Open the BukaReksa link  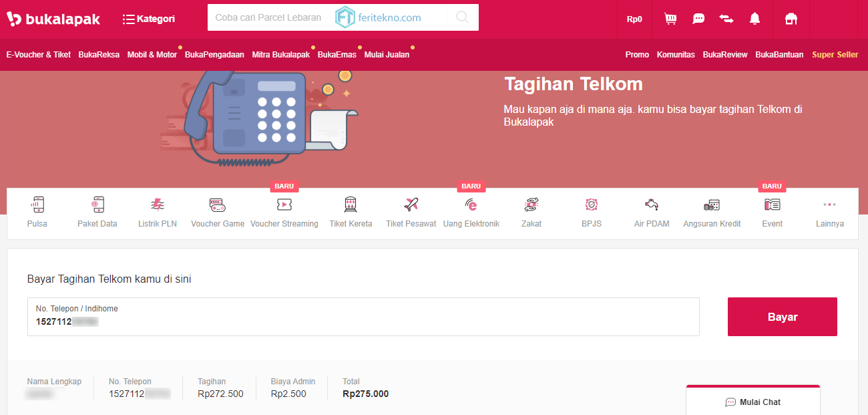tap(99, 55)
